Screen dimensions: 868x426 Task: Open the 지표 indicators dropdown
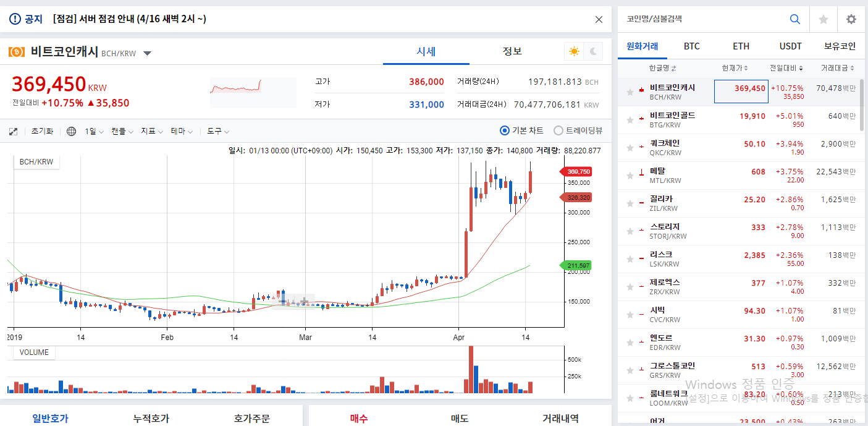152,131
